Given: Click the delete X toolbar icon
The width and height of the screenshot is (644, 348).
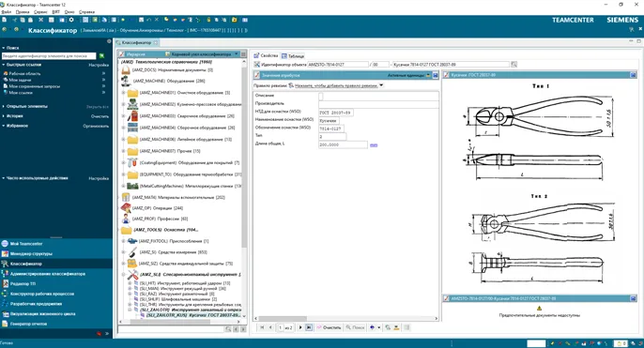Looking at the screenshot, I should tap(40, 20).
